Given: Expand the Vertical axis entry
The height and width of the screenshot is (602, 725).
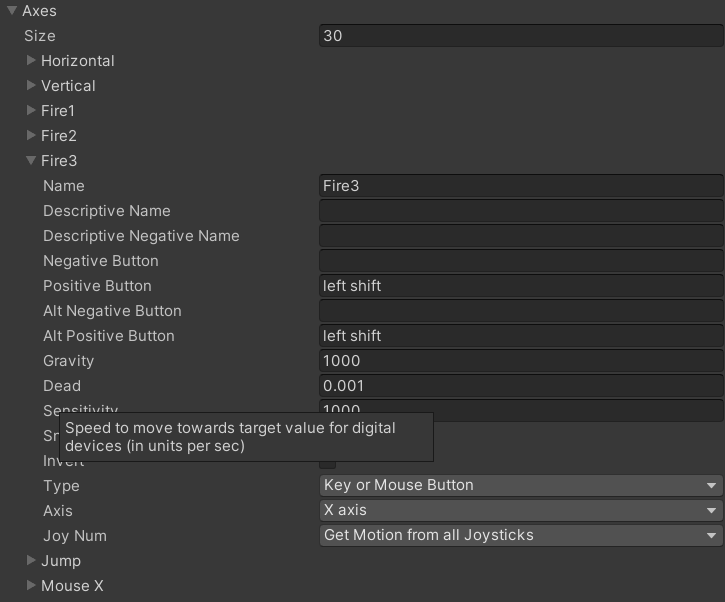Looking at the screenshot, I should pyautogui.click(x=31, y=85).
